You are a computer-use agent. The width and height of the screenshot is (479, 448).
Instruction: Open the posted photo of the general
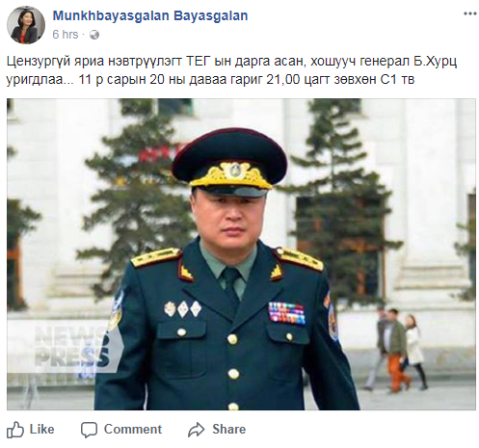tap(241, 254)
